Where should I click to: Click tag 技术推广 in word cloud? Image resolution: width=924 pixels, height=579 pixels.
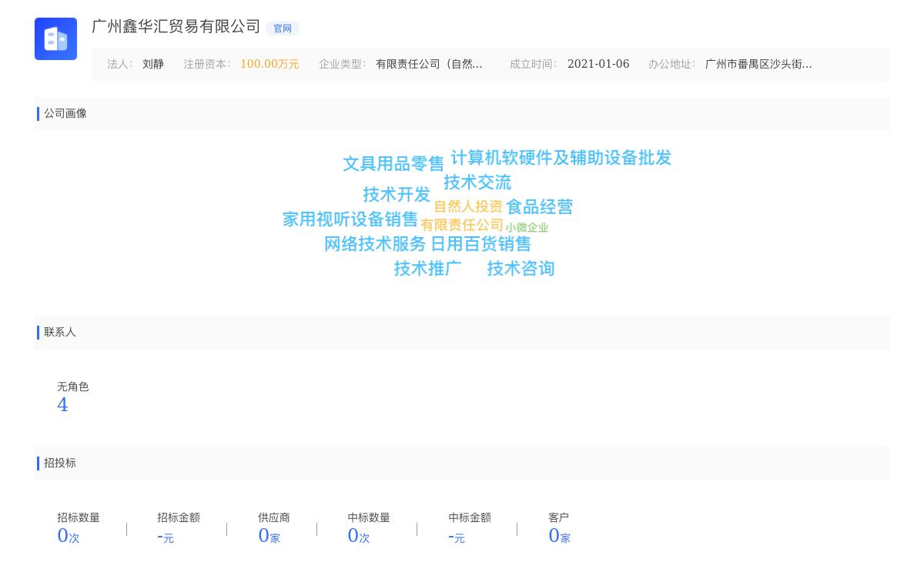coord(427,269)
